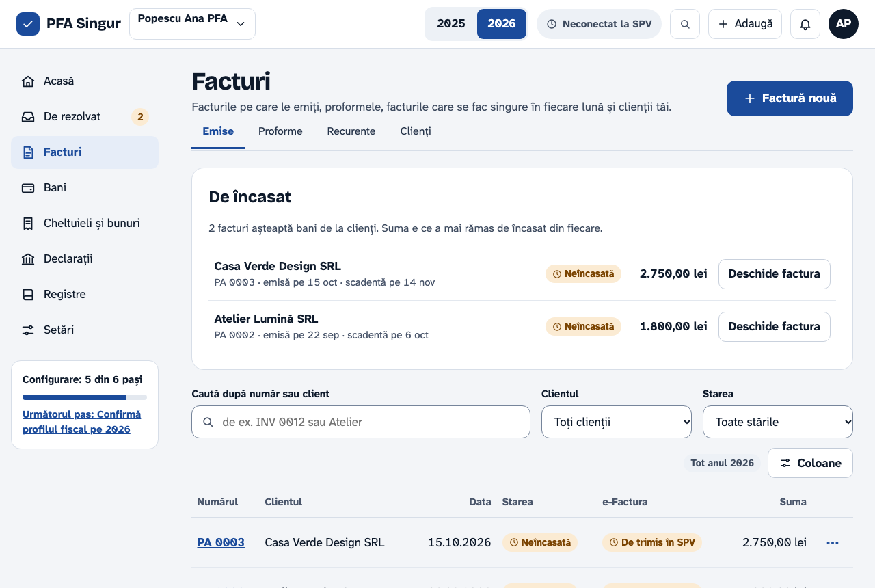The image size is (875, 588).
Task: Click the Suma column header
Action: (793, 502)
